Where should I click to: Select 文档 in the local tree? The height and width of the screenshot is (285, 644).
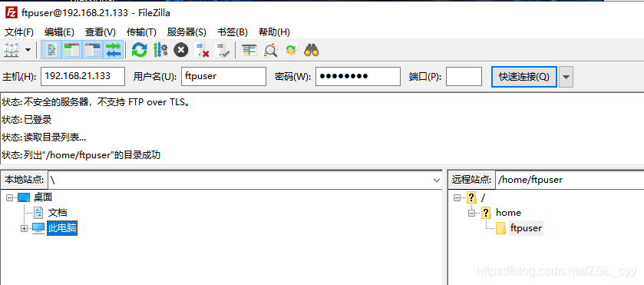coord(58,213)
